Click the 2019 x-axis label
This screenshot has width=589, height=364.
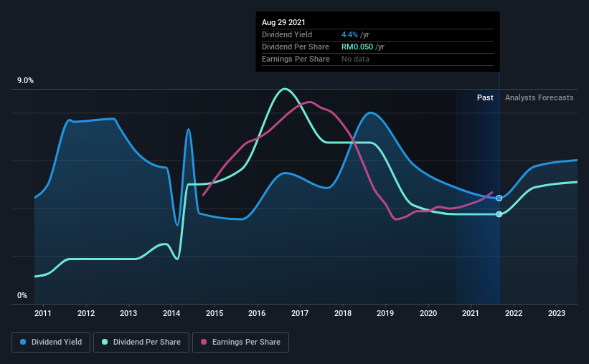tap(385, 313)
